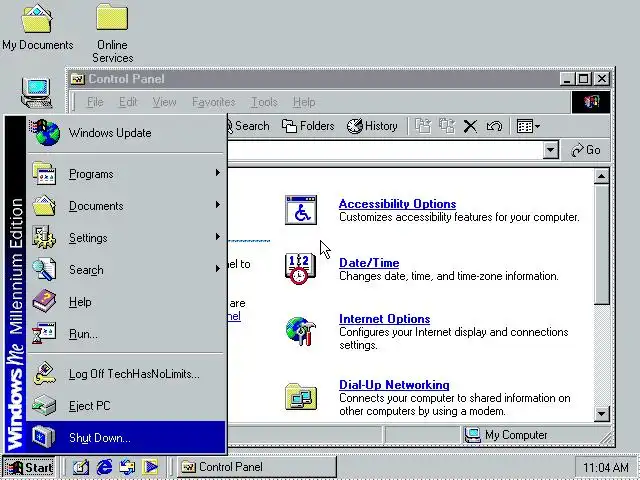Open the History toolbar button

point(372,126)
